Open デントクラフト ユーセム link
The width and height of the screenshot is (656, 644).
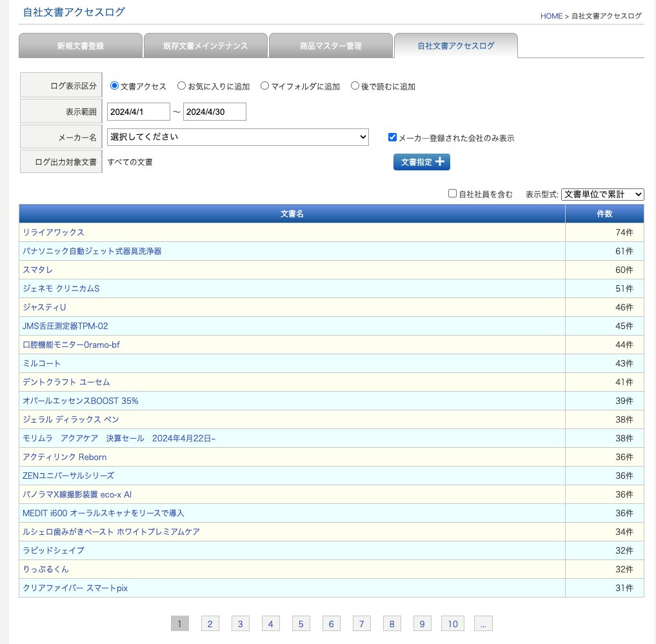66,382
